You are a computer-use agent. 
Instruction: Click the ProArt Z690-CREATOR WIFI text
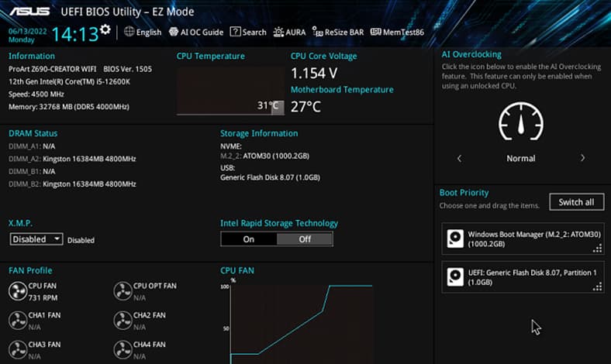click(x=52, y=69)
